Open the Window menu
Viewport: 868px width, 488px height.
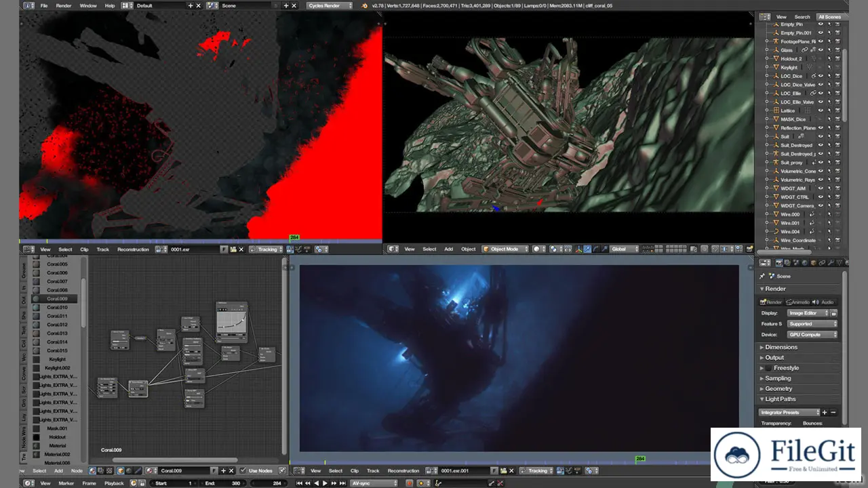[88, 5]
